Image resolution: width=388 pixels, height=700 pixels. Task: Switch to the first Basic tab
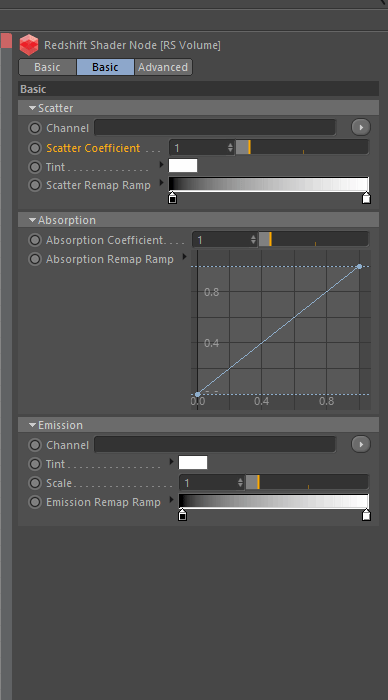pos(47,67)
